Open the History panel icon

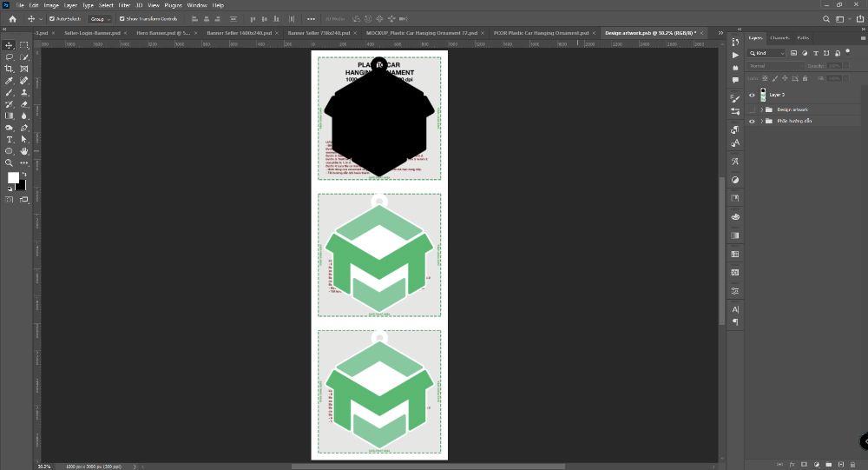click(x=735, y=42)
